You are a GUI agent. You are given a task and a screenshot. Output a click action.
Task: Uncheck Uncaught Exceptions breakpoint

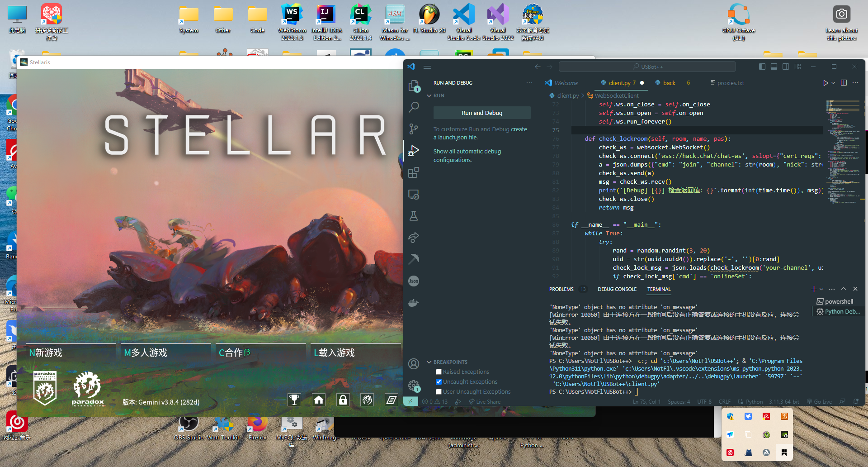[x=439, y=382]
